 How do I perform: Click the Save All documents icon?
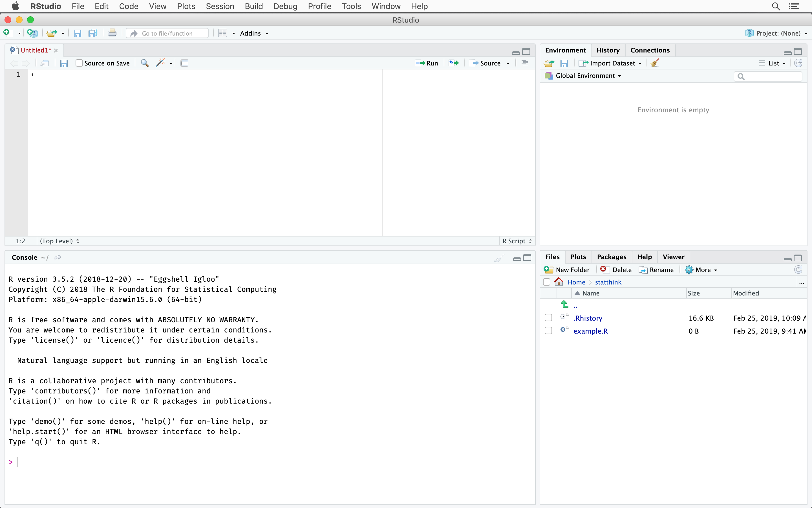92,33
